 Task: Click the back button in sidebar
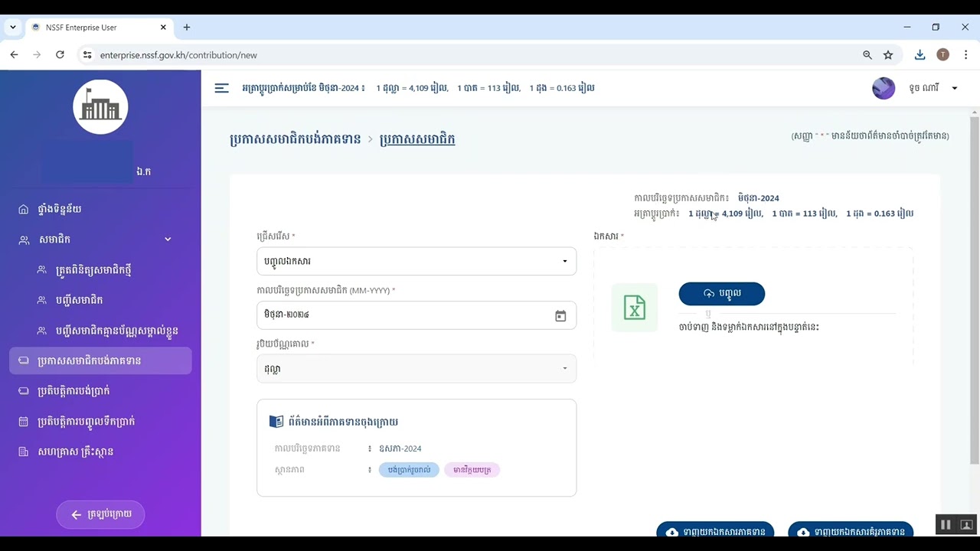pos(100,514)
